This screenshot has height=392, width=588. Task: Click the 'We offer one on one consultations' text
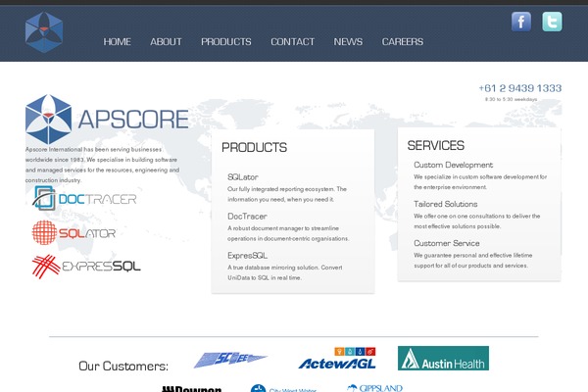[x=477, y=221]
